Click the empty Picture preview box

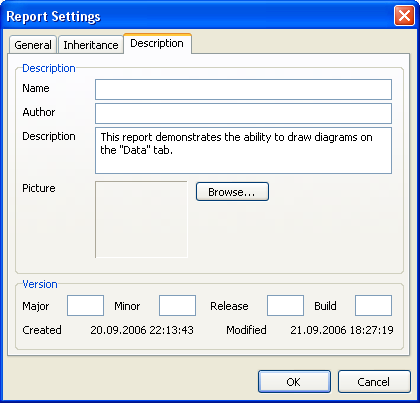[x=141, y=219]
